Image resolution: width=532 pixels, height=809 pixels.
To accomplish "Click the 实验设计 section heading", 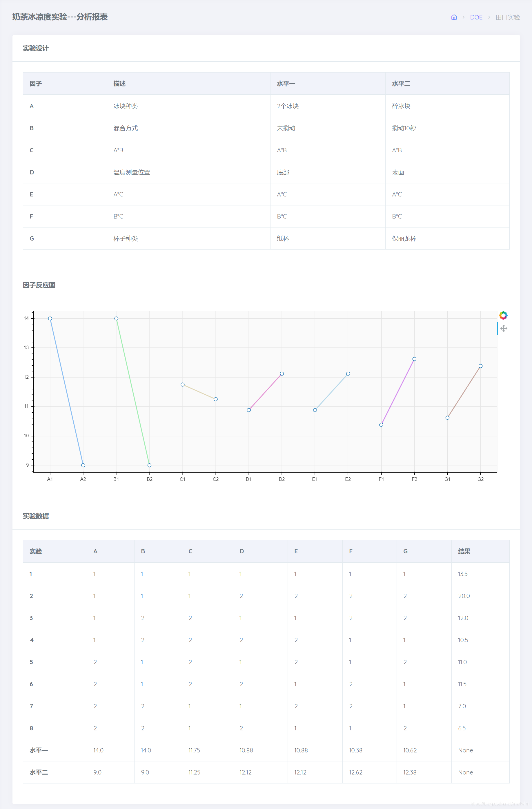I will pyautogui.click(x=36, y=48).
